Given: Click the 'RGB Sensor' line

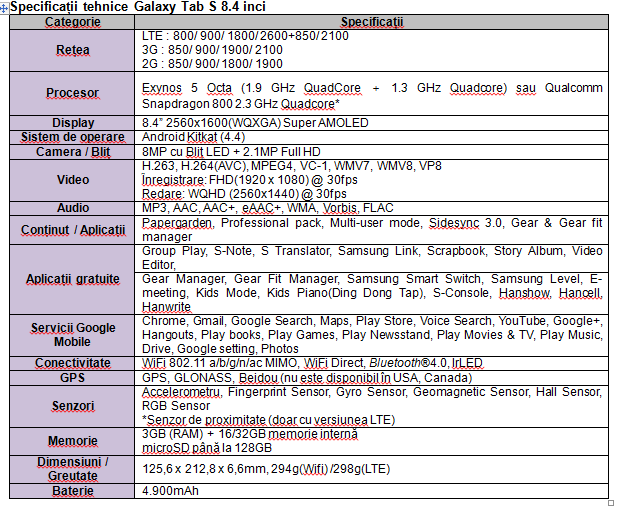Looking at the screenshot, I should [x=176, y=406].
